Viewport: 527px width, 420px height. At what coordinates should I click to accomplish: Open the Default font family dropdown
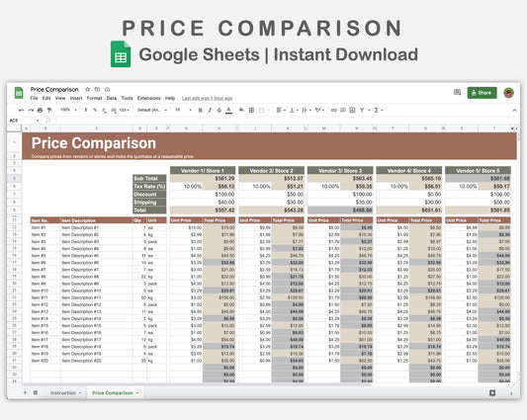point(152,111)
